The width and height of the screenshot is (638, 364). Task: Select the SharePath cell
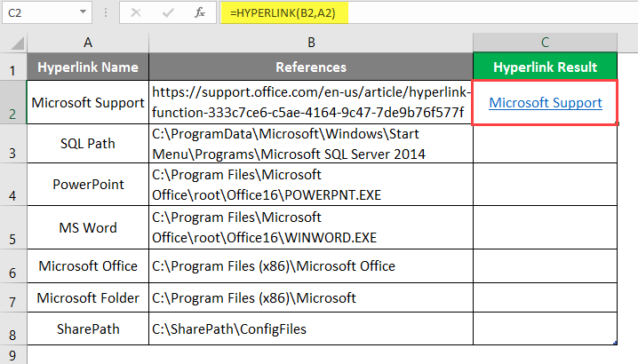click(x=88, y=328)
